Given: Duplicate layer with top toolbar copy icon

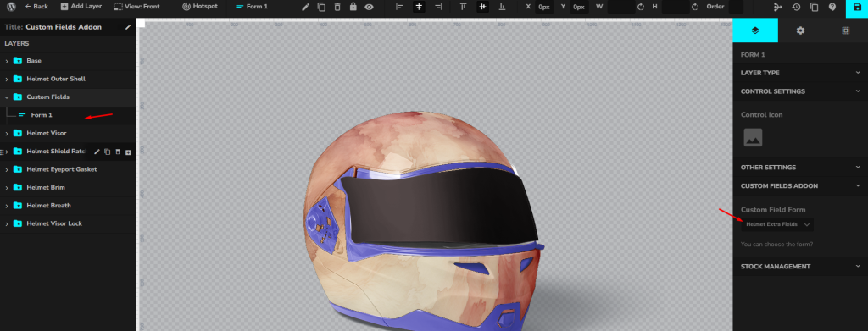Looking at the screenshot, I should [x=321, y=7].
